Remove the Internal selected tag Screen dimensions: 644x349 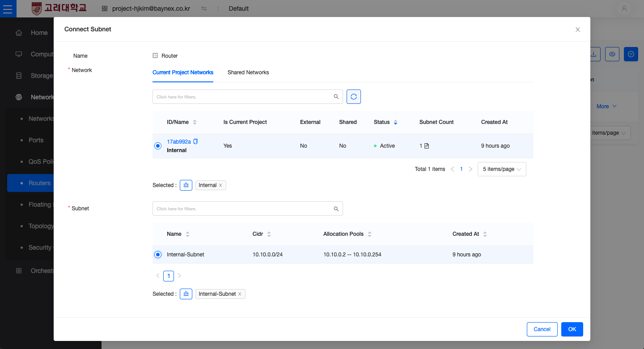pos(220,185)
